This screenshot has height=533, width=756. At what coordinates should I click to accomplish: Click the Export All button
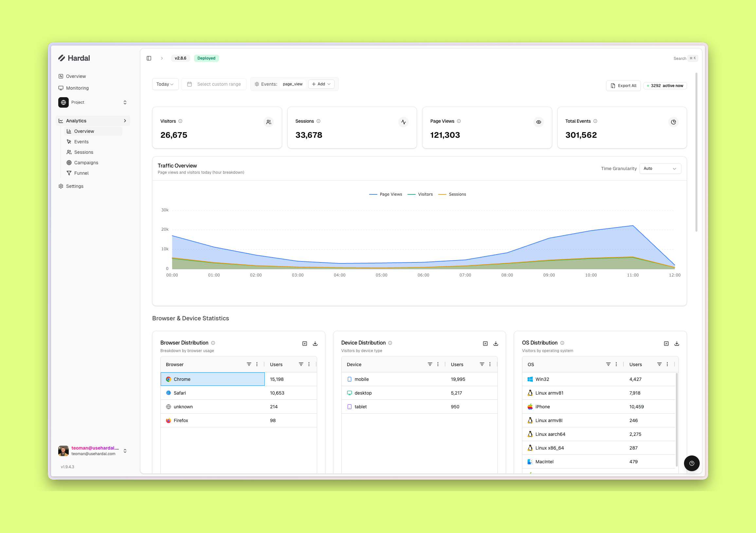click(623, 86)
